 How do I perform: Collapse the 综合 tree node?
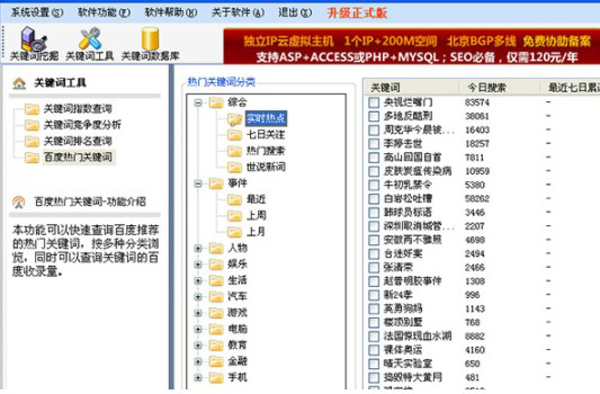198,103
